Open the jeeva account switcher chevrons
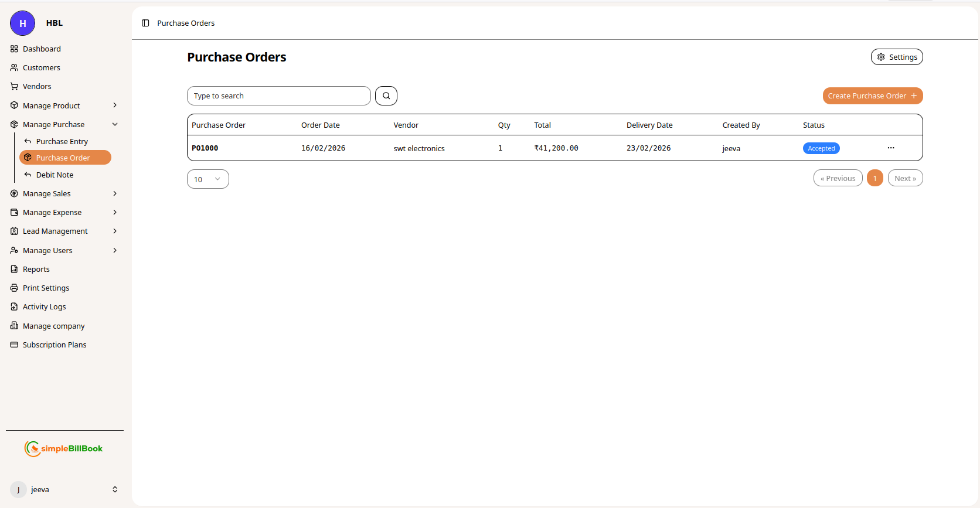 click(x=115, y=489)
